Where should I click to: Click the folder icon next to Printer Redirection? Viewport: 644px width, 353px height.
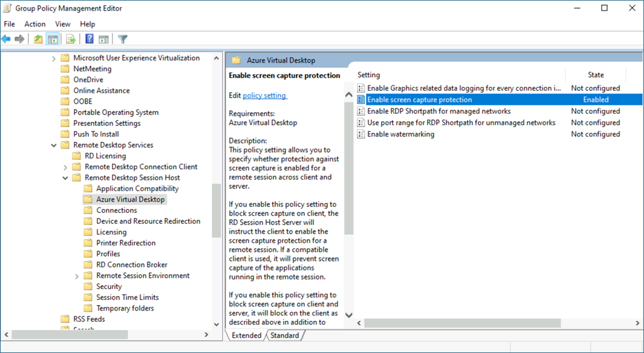(88, 243)
